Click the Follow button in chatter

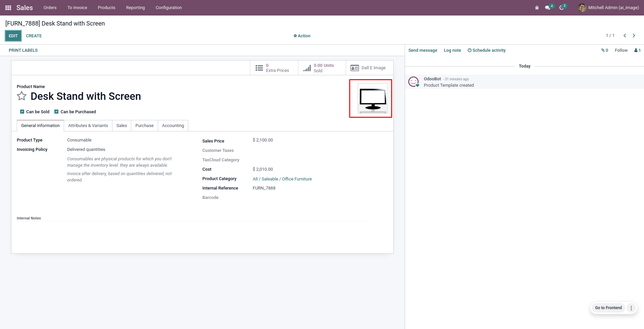(621, 50)
